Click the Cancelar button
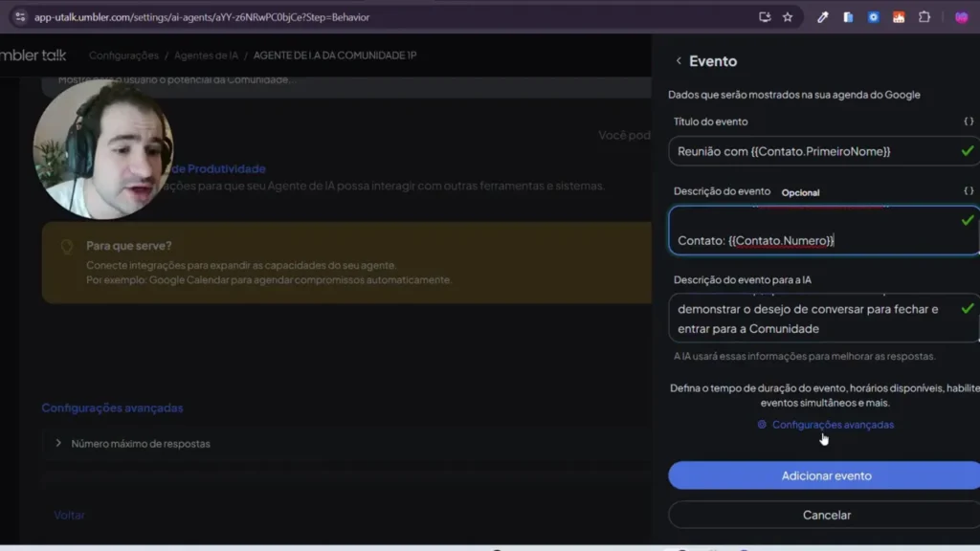The width and height of the screenshot is (980, 551). click(825, 515)
